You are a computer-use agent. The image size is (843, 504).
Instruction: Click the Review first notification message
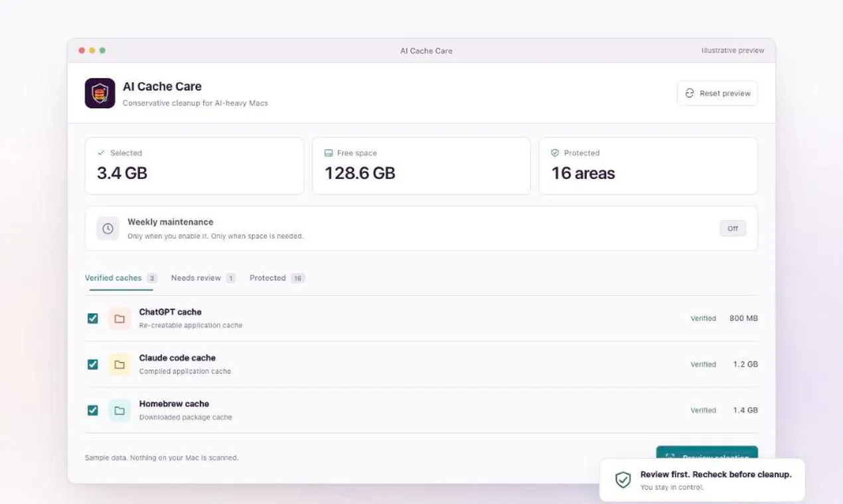click(x=716, y=474)
